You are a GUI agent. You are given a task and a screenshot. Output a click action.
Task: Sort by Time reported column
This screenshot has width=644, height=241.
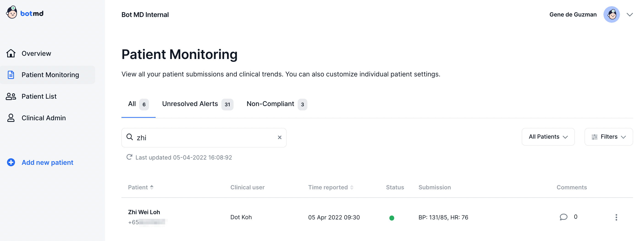[352, 188]
